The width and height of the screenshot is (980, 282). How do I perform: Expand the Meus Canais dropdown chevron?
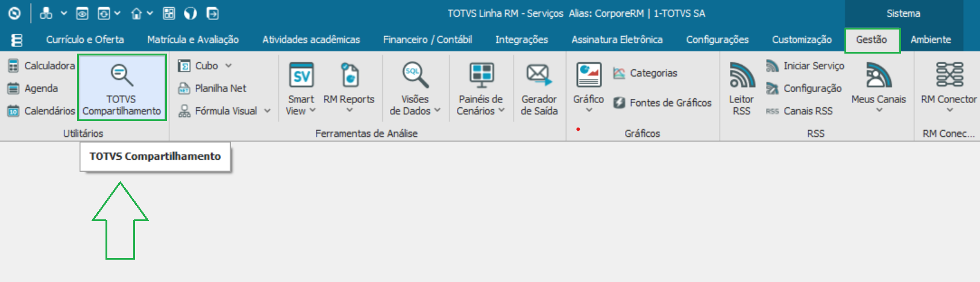(879, 110)
